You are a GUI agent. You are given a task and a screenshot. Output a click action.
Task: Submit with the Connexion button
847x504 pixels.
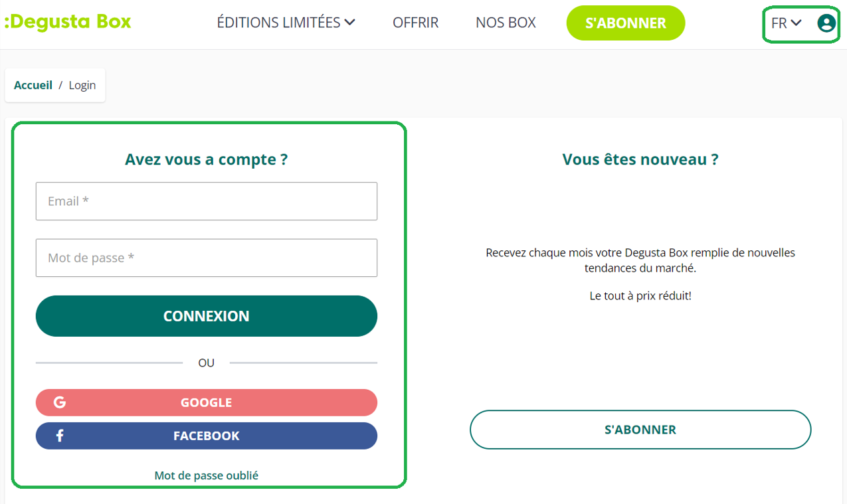click(207, 316)
